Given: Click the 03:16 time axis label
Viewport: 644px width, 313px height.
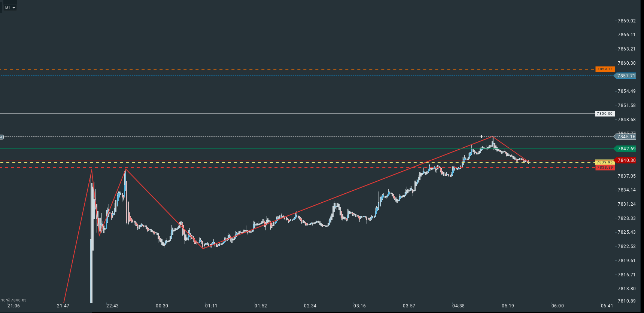Looking at the screenshot, I should 359,306.
